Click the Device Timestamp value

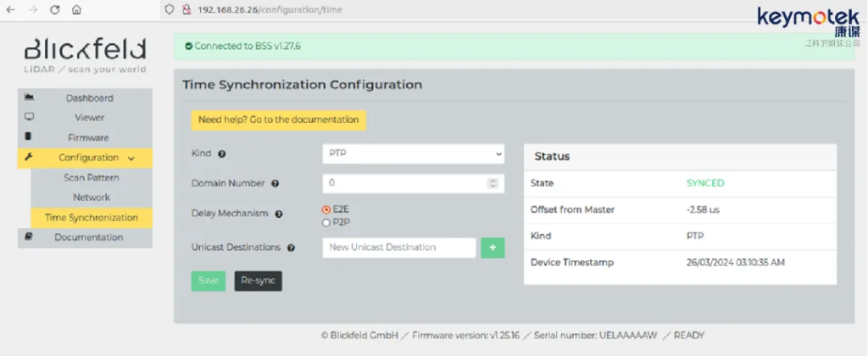coord(735,263)
